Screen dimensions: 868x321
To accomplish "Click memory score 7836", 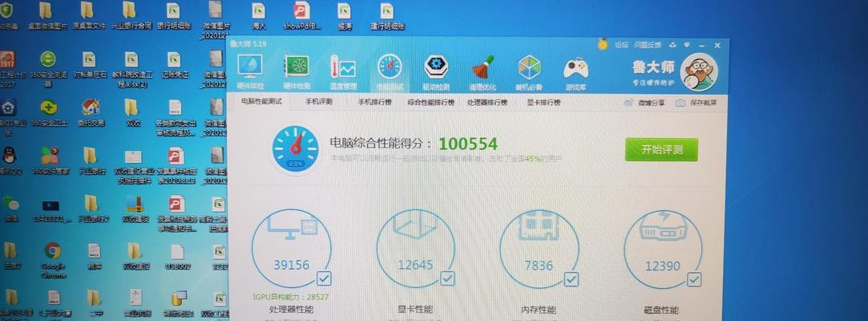I will (x=539, y=266).
